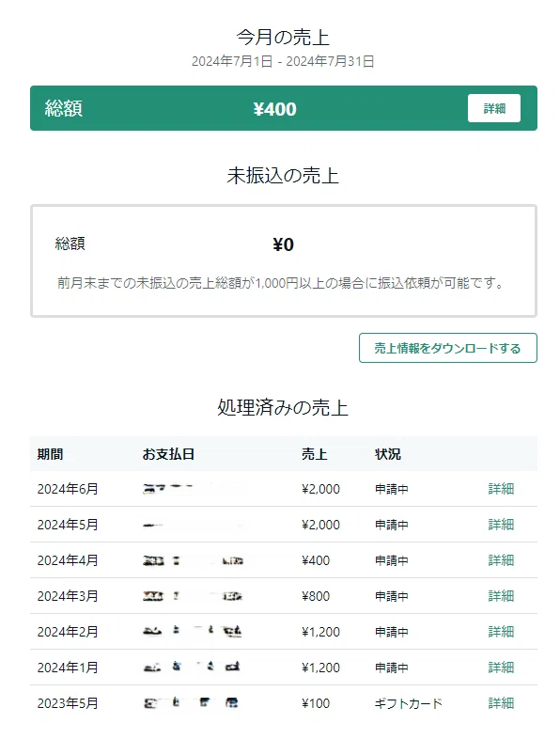The width and height of the screenshot is (560, 739).
Task: Open 詳細 link for 2024年6月 row
Action: coord(501,489)
